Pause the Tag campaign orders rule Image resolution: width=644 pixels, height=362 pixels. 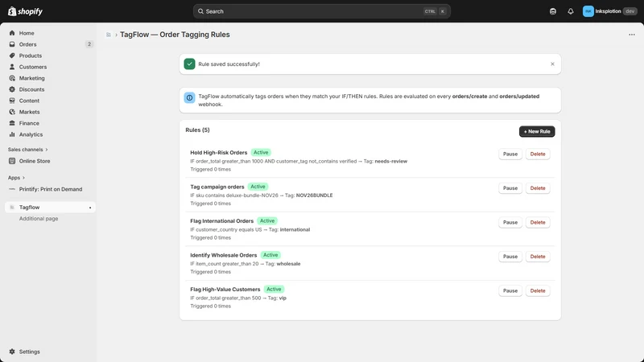pos(510,188)
